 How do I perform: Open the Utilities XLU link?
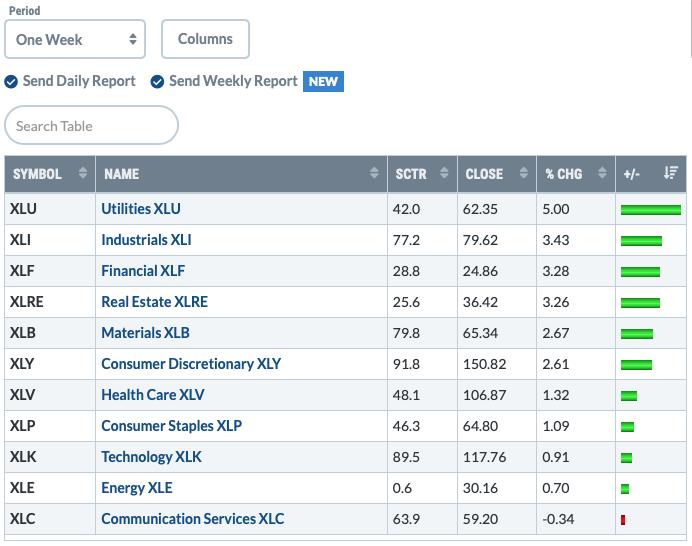(141, 209)
